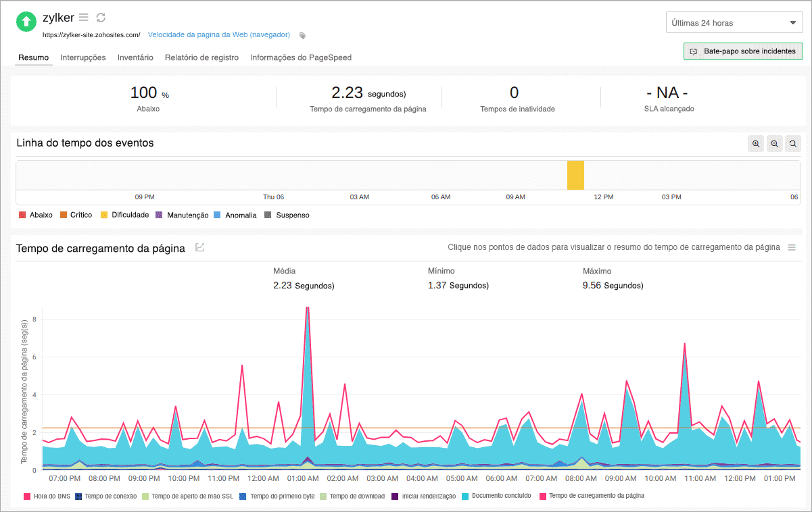Image resolution: width=812 pixels, height=512 pixels.
Task: Click the refresh icon next to zylker
Action: tap(101, 18)
